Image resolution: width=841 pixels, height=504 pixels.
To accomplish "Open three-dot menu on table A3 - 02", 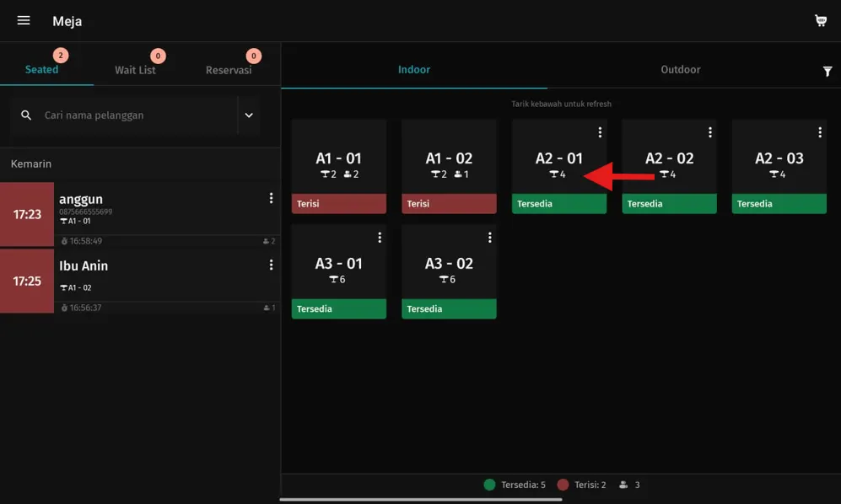I will 489,238.
